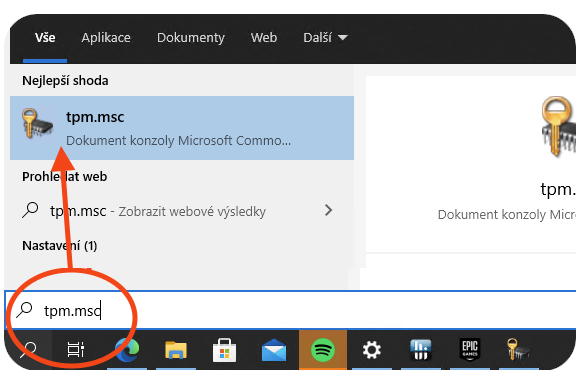Screen dimensions: 580x389
Task: Open Task View from taskbar
Action: pyautogui.click(x=75, y=349)
